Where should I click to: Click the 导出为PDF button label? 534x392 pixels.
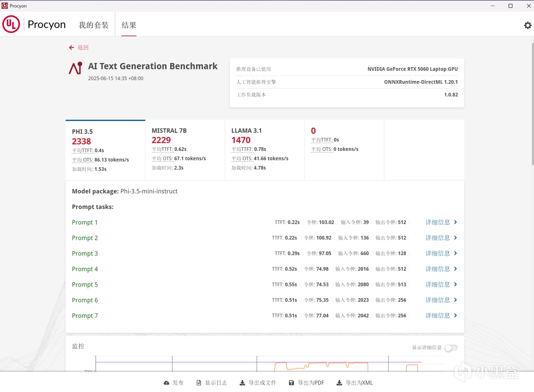tap(311, 383)
